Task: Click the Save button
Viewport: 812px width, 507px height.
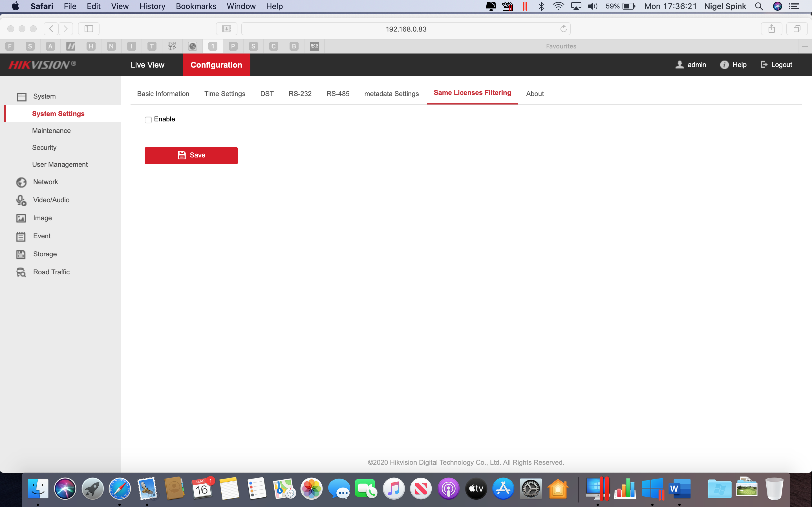Action: point(191,155)
